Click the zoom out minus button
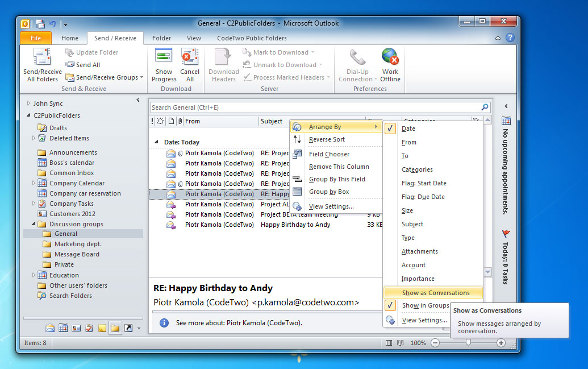The width and height of the screenshot is (588, 369). (435, 343)
